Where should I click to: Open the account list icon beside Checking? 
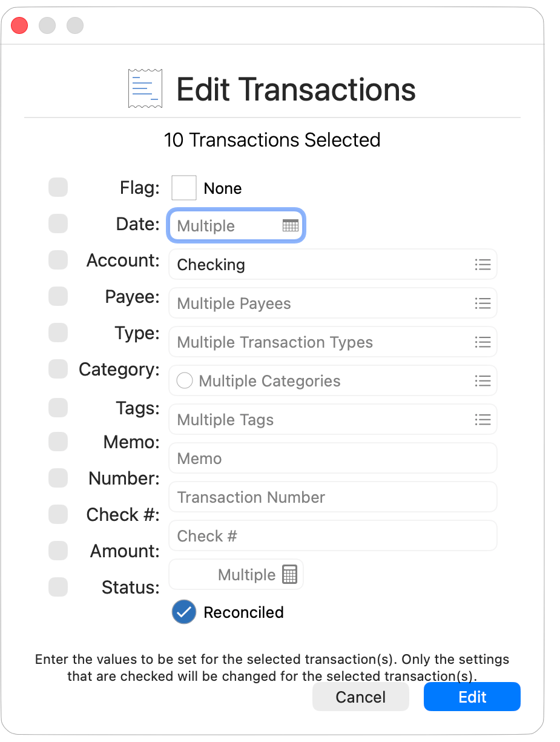tap(483, 264)
